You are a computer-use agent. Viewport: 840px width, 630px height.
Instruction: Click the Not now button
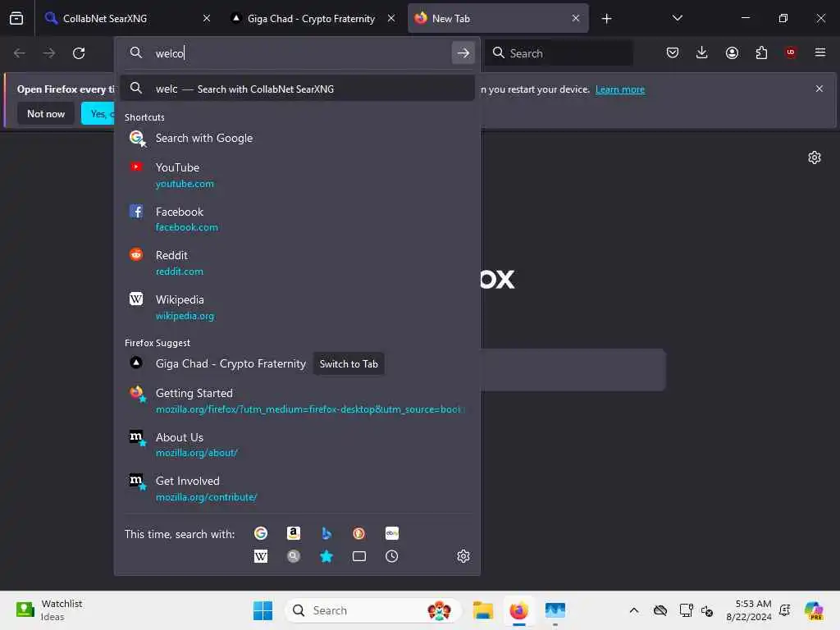pos(46,113)
